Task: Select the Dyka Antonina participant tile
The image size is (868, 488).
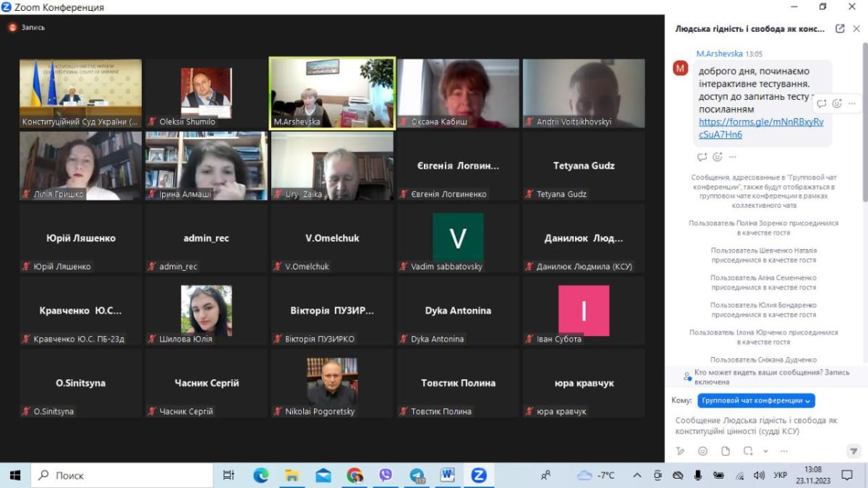Action: (458, 311)
